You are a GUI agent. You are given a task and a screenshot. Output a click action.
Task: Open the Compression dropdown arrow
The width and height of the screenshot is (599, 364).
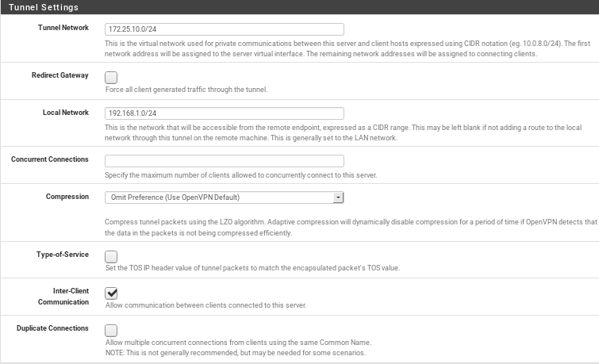point(338,197)
